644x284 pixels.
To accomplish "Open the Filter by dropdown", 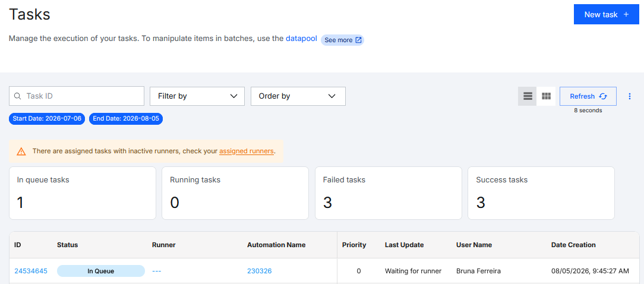I will 197,96.
